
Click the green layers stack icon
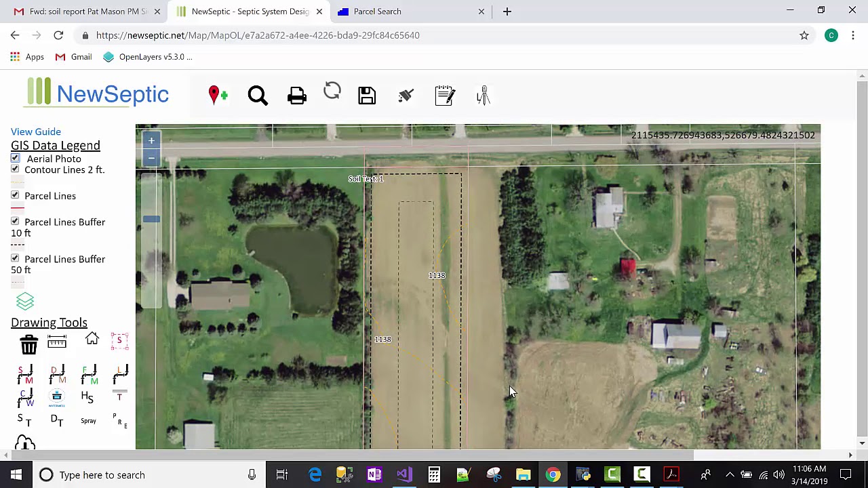tap(25, 301)
